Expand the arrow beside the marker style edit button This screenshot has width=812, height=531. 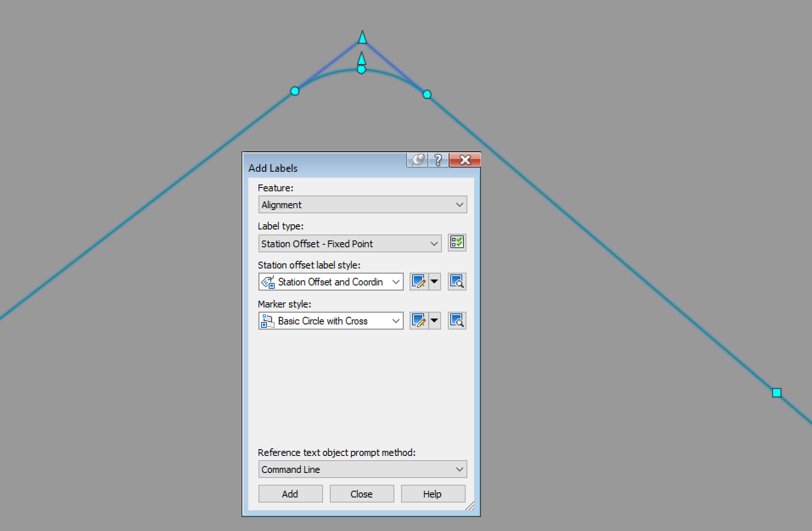[435, 321]
